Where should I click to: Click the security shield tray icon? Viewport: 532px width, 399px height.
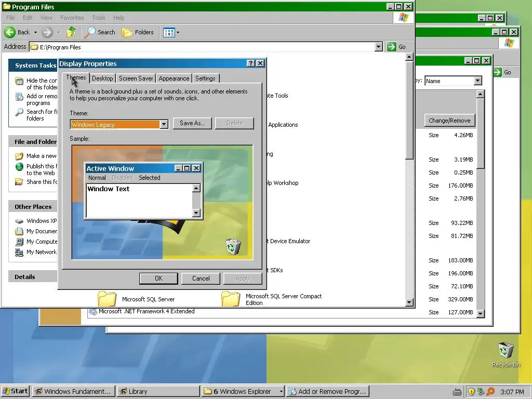click(x=471, y=392)
